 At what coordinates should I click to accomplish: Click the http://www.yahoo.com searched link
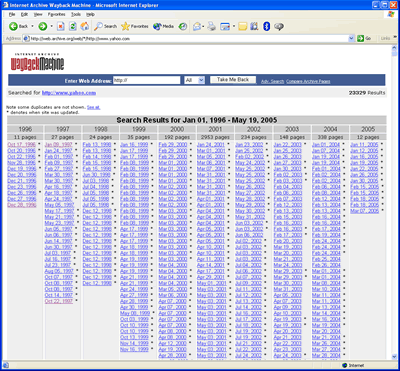tap(69, 93)
